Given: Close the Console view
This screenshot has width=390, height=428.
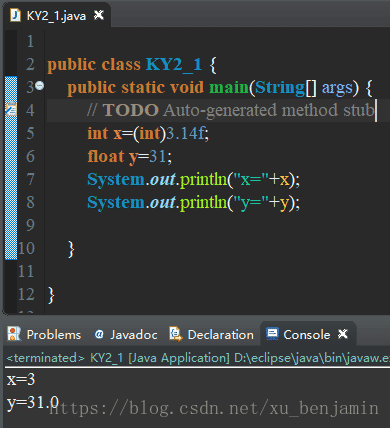Looking at the screenshot, I should [x=343, y=334].
